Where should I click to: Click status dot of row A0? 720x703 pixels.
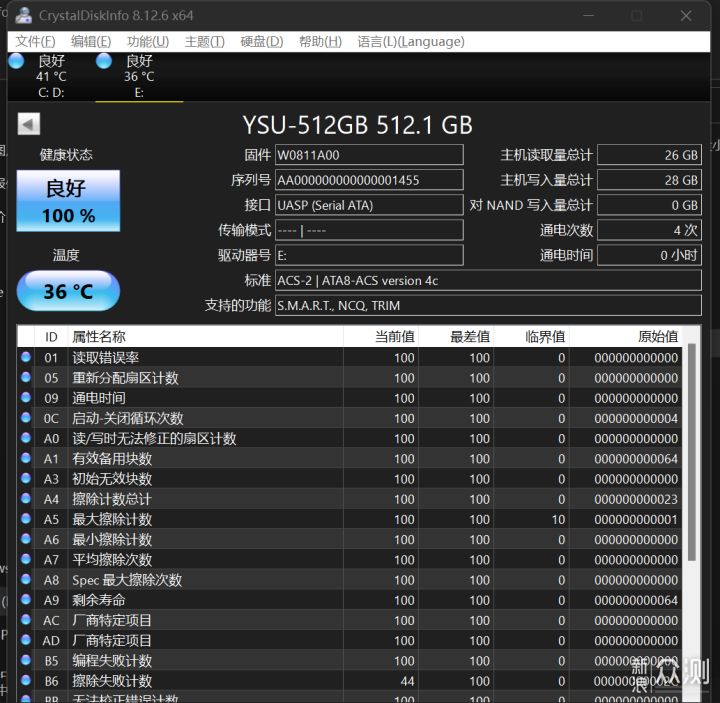pos(26,438)
